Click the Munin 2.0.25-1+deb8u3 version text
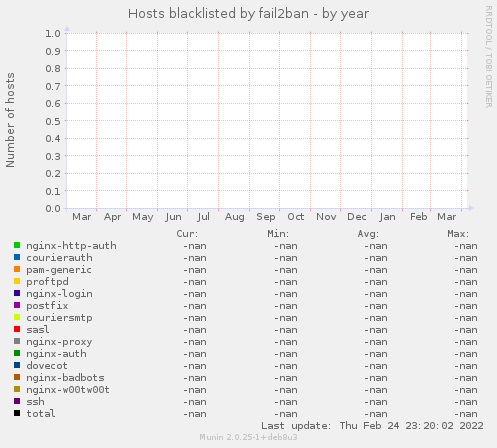Image resolution: width=497 pixels, height=448 pixels. tap(248, 437)
